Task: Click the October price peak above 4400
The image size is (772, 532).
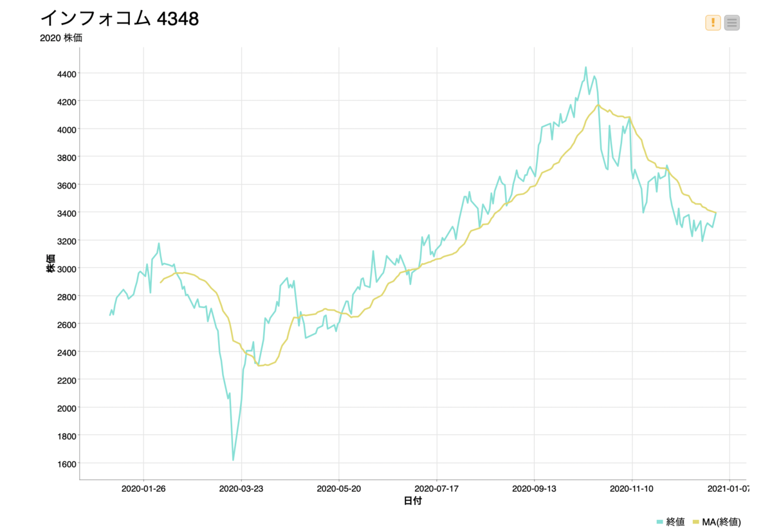Action: pyautogui.click(x=585, y=67)
